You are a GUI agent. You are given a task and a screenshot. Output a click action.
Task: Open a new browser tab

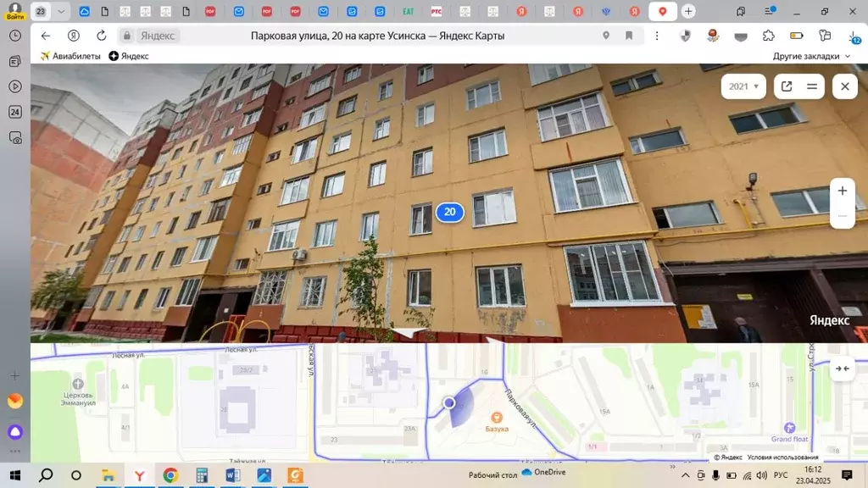688,12
